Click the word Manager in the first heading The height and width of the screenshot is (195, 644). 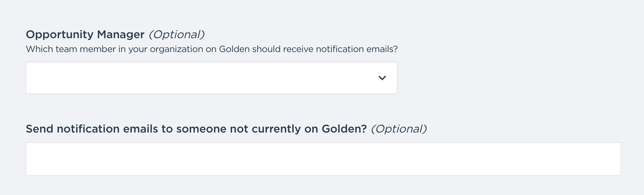[x=120, y=34]
